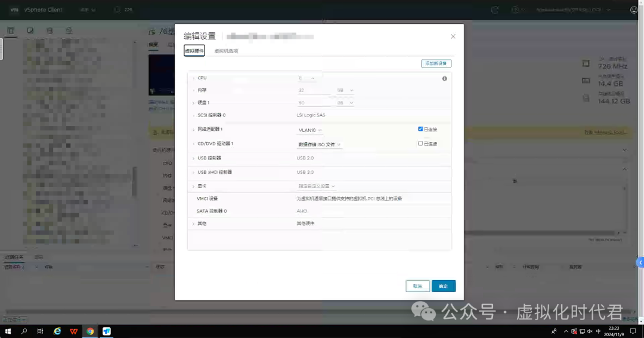The height and width of the screenshot is (338, 644).
Task: Open the blue app next to Chrome
Action: 106,331
